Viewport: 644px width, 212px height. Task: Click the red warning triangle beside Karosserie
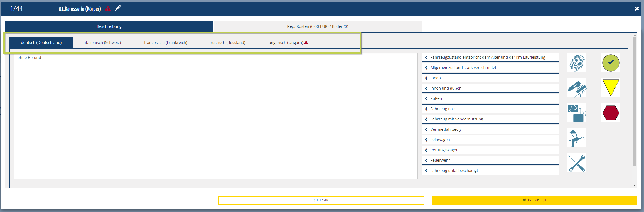pos(108,9)
